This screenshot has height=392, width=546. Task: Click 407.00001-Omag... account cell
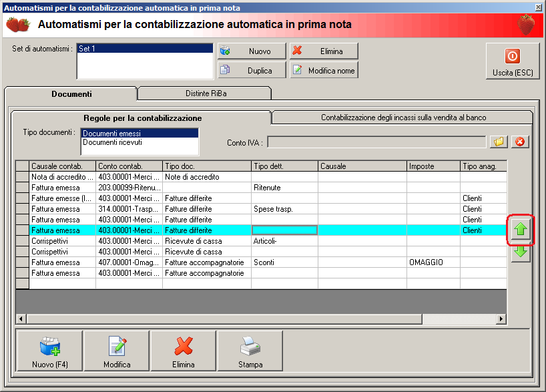pyautogui.click(x=129, y=262)
